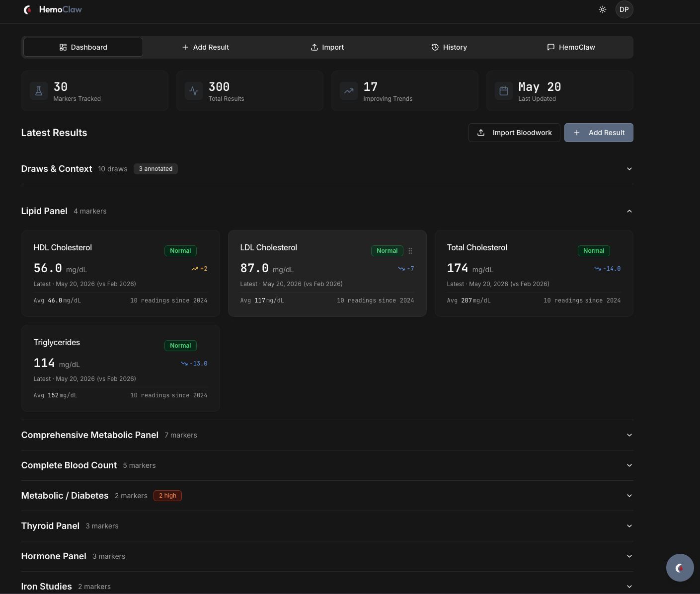The height and width of the screenshot is (594, 700).
Task: Click the '17 Improving Trends' stat
Action: click(405, 91)
